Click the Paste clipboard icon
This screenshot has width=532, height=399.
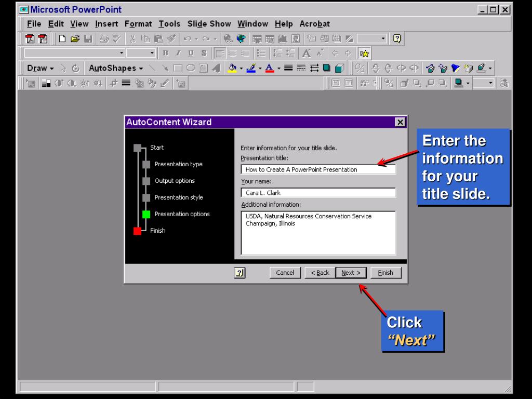point(158,38)
